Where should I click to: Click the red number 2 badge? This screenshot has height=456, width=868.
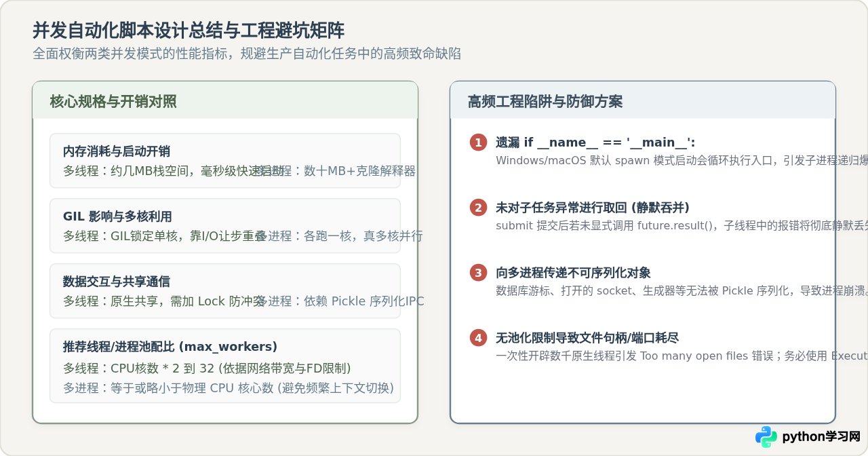pyautogui.click(x=479, y=208)
